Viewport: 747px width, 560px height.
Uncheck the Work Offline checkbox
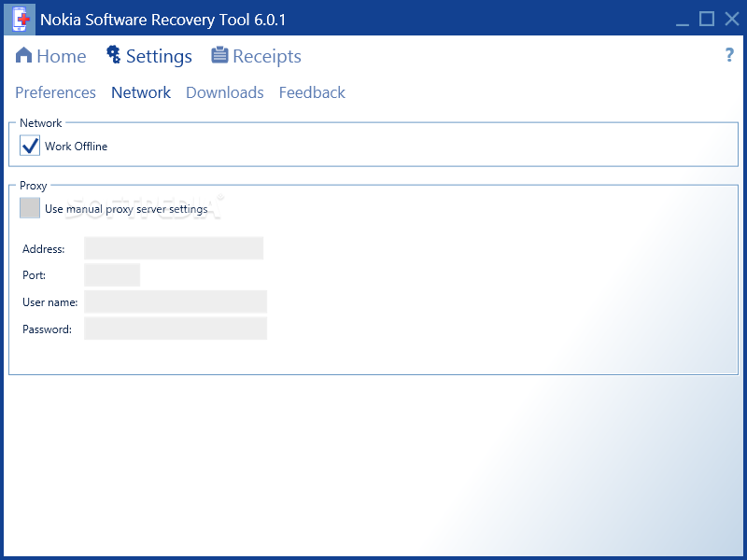coord(30,146)
